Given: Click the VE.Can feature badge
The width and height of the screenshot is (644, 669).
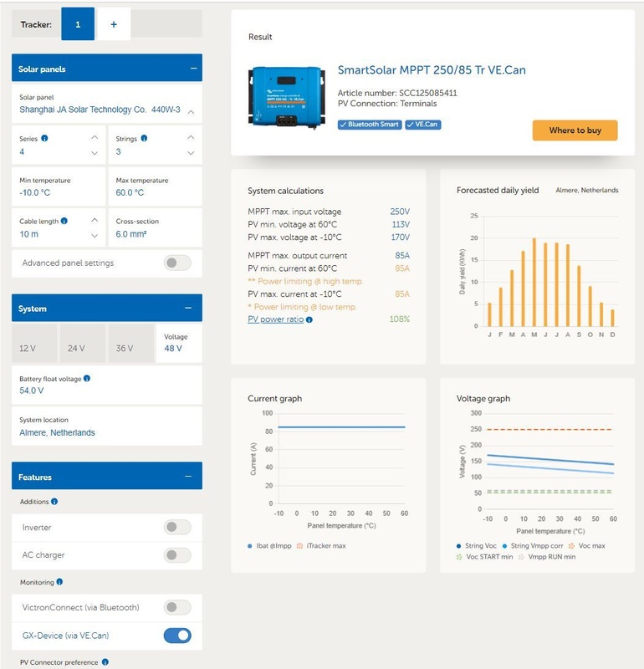Looking at the screenshot, I should [423, 125].
